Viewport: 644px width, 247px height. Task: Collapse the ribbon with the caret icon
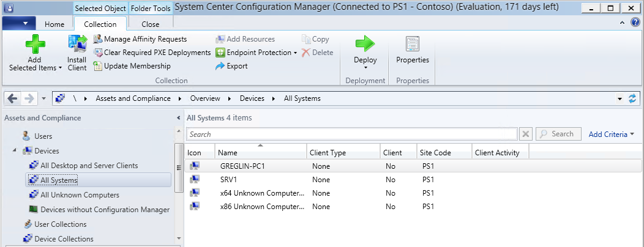pyautogui.click(x=622, y=23)
